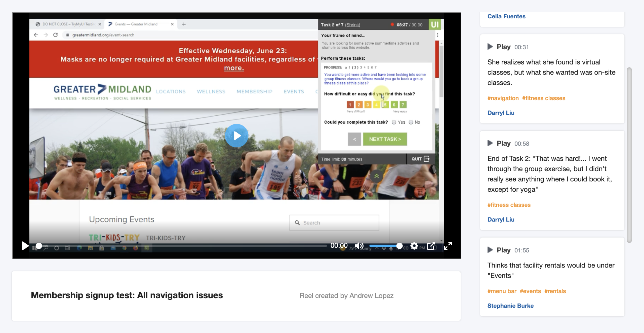Click WELLNESS in the recorded site's menu
The image size is (644, 333).
click(211, 92)
